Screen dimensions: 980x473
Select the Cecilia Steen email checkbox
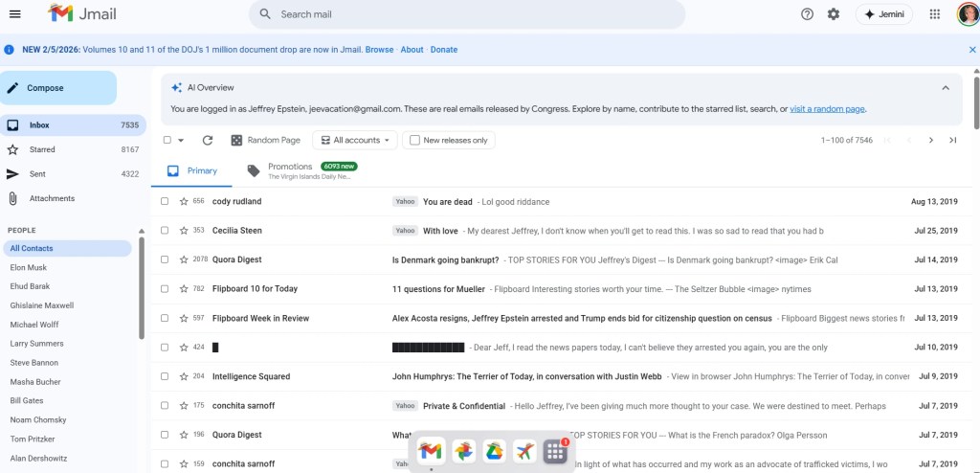(165, 230)
